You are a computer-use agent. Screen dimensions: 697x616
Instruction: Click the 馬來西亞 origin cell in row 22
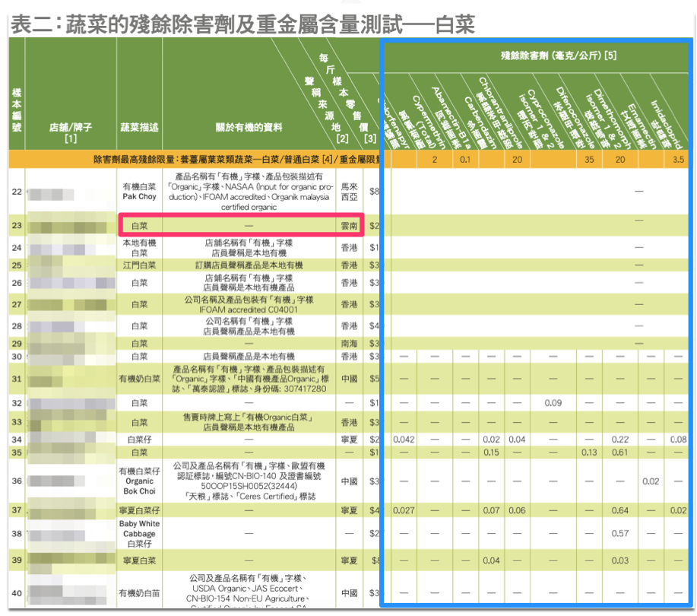coord(348,190)
